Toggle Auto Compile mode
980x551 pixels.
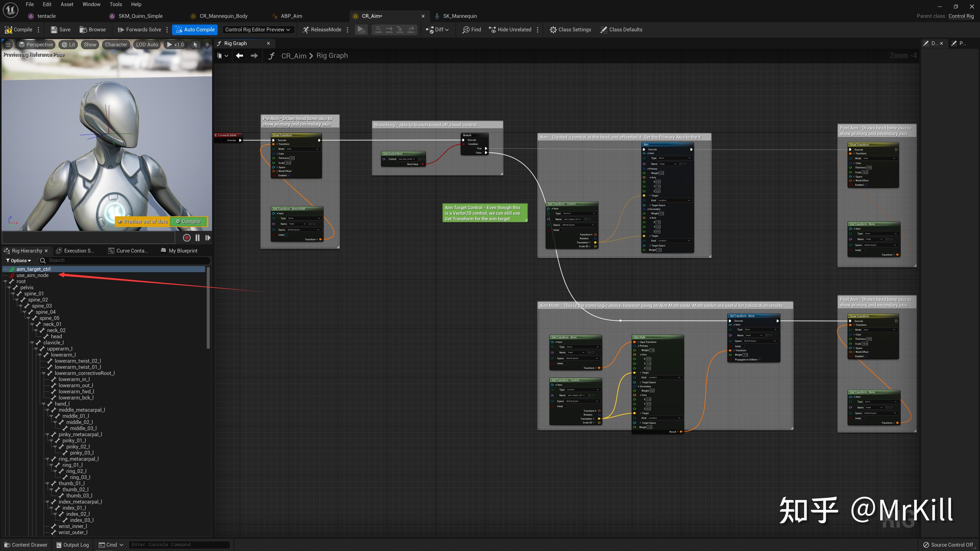195,30
